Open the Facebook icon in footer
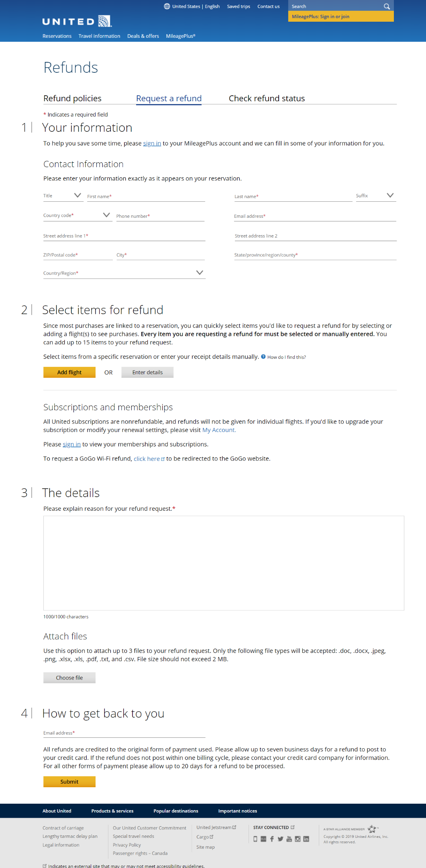The width and height of the screenshot is (426, 868). point(272,839)
